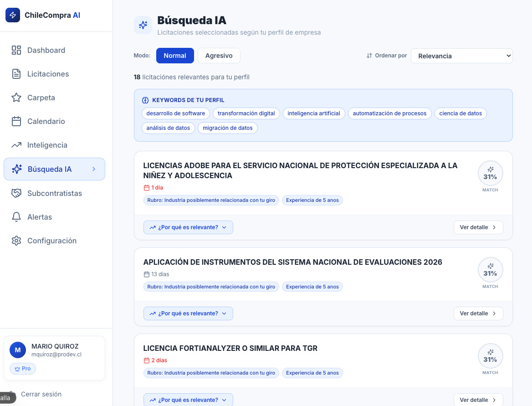Click the inteligencia artificial keyword chip
The image size is (532, 406).
pos(314,113)
